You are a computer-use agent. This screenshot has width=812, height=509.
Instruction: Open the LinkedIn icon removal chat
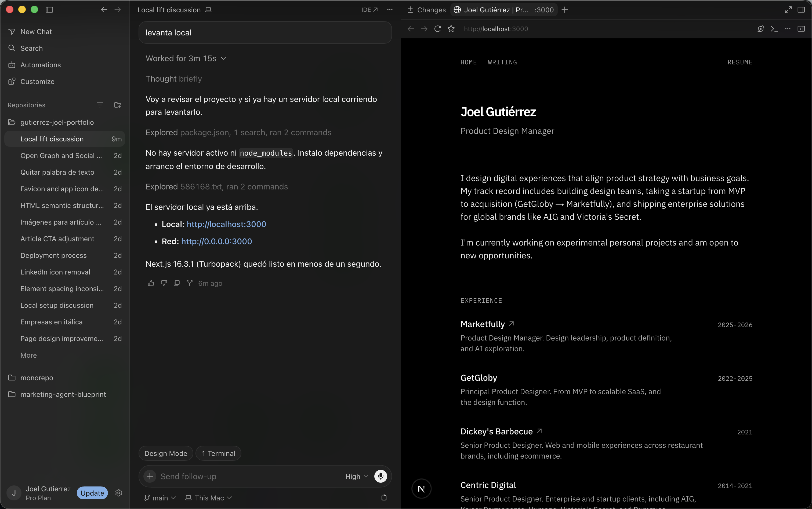[x=65, y=272]
